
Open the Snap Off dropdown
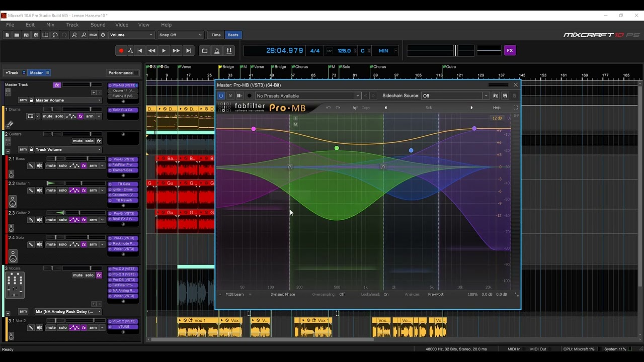pos(180,35)
